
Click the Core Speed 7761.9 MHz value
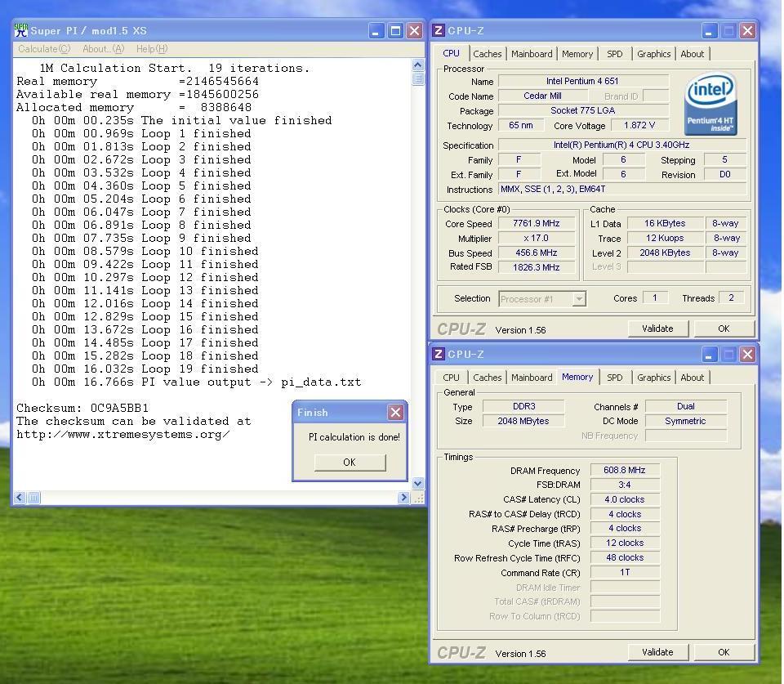click(x=536, y=224)
